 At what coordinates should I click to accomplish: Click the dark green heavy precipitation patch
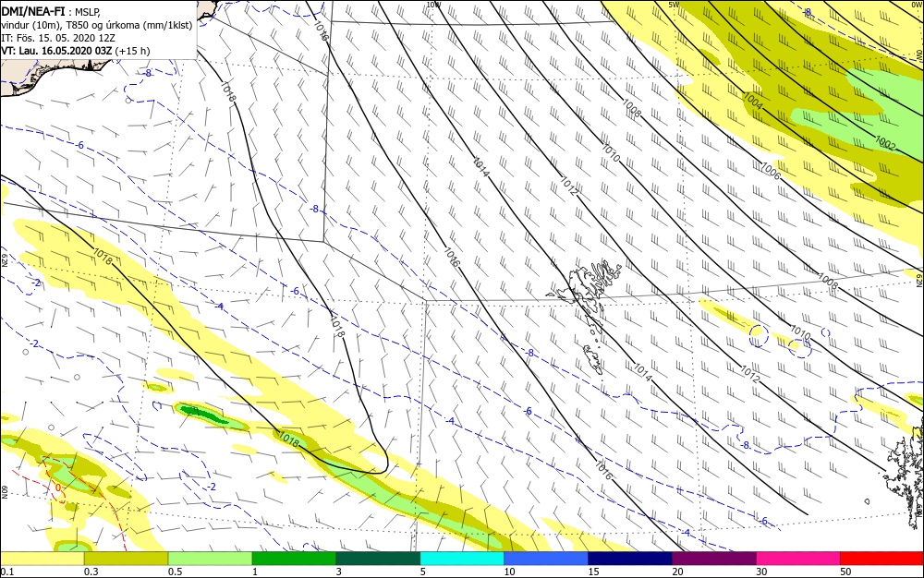(203, 414)
